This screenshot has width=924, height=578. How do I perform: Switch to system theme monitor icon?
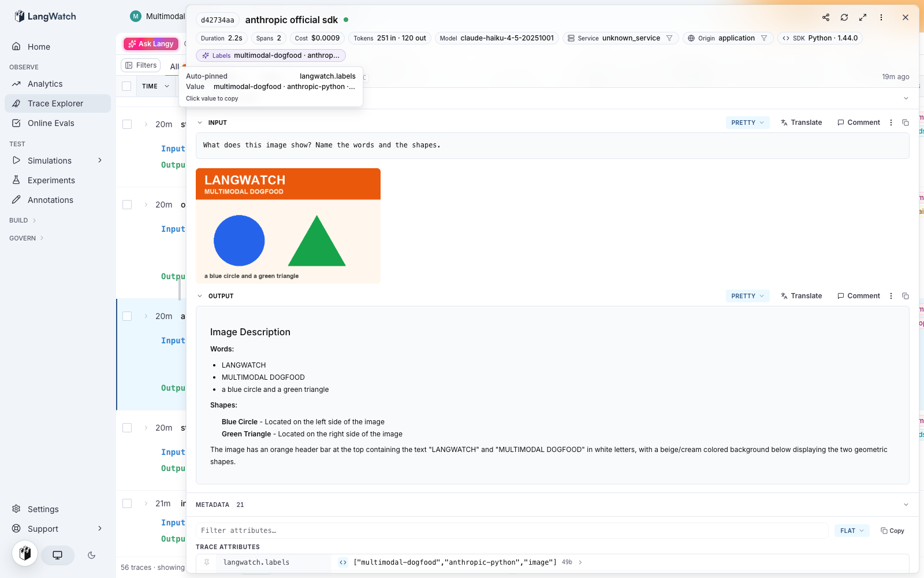(58, 555)
